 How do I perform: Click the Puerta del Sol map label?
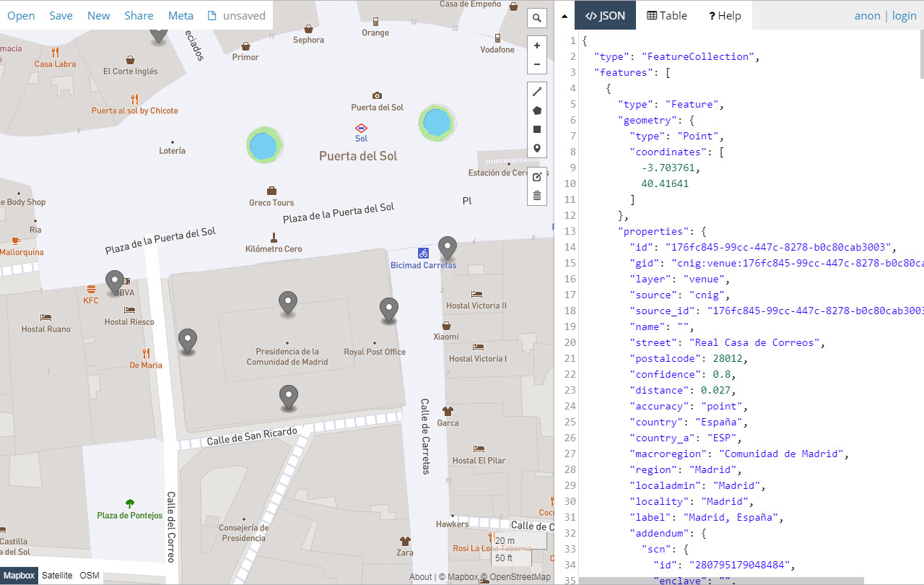pos(358,156)
